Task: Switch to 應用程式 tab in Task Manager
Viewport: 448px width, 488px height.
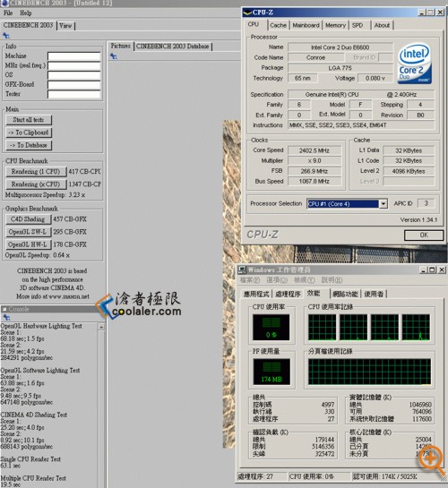Action: 256,294
